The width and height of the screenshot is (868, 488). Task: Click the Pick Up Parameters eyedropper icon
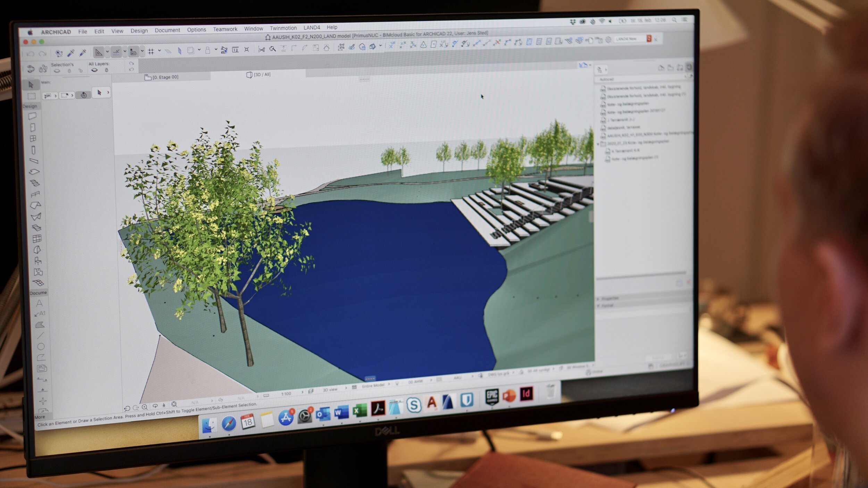(x=71, y=53)
